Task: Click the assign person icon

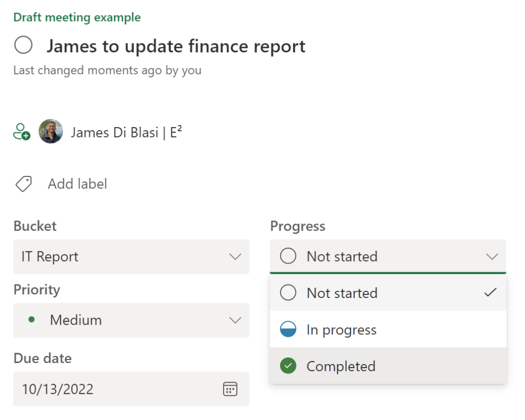Action: pyautogui.click(x=22, y=132)
